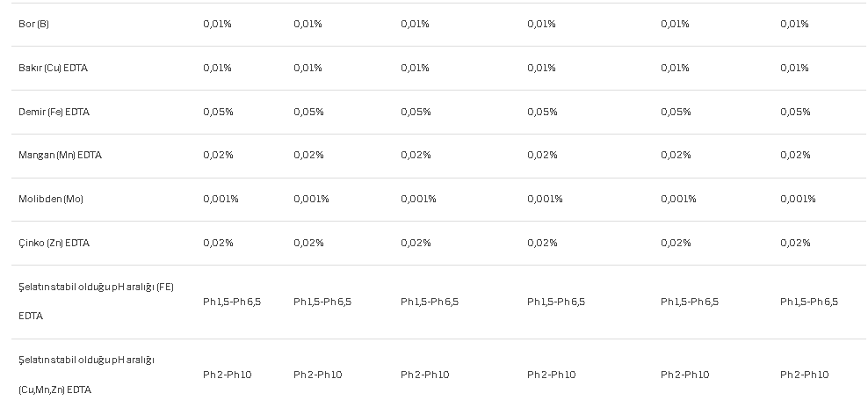The width and height of the screenshot is (868, 408).
Task: Click first 0,01% value in Bor row
Action: (217, 25)
